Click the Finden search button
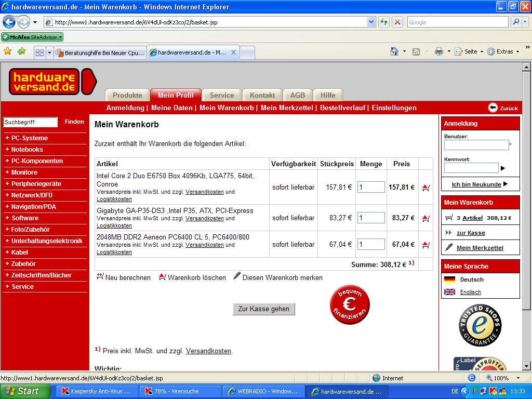This screenshot has width=532, height=399. 74,122
